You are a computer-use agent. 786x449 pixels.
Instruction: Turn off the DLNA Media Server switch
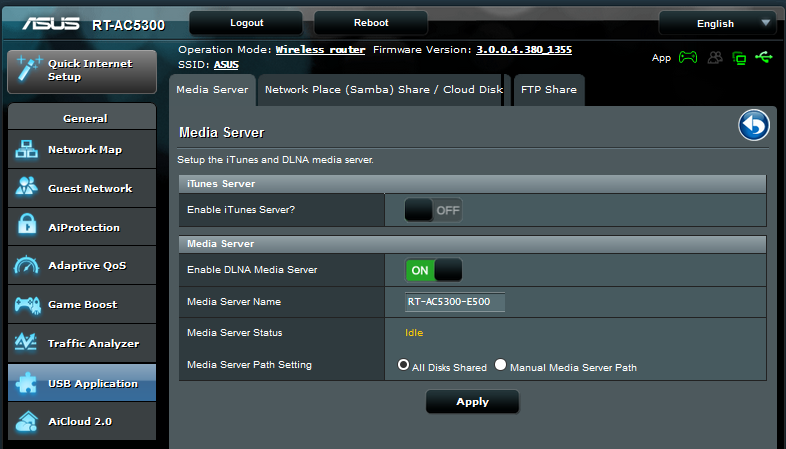(433, 271)
